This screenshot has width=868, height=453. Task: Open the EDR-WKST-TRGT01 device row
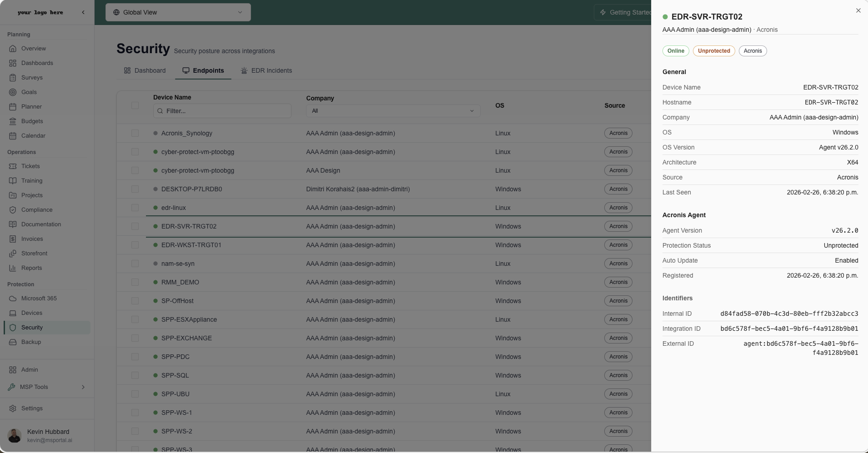[x=191, y=245]
